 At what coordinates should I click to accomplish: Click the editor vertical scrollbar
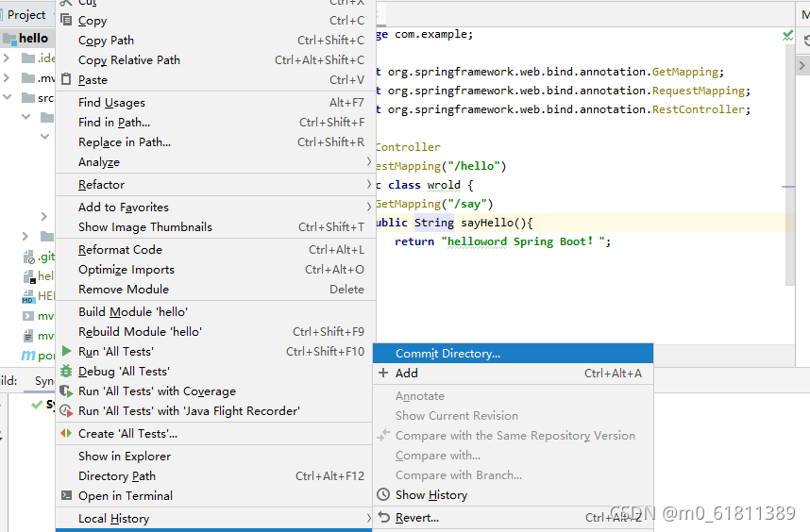click(x=789, y=165)
